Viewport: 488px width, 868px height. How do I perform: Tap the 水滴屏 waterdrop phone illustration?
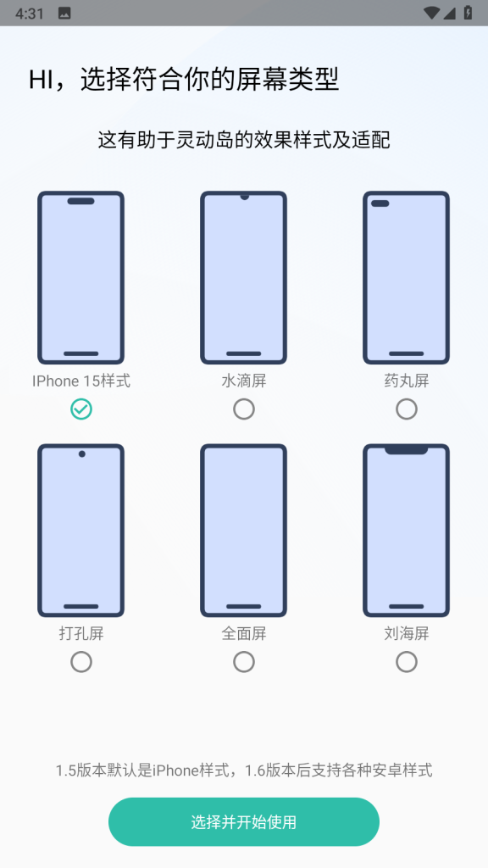coord(243,278)
